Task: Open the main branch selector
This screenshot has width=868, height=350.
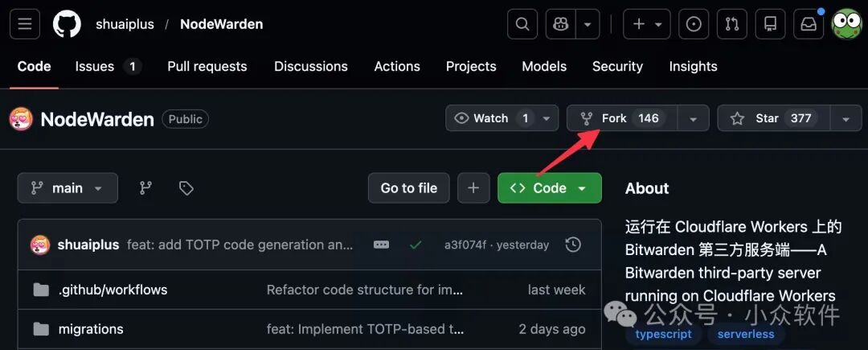Action: coord(68,188)
